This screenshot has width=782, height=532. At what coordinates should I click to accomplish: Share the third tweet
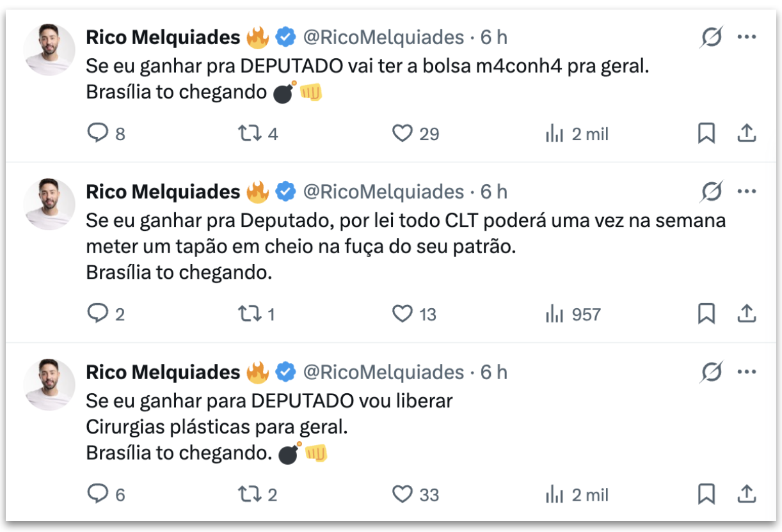pos(747,494)
